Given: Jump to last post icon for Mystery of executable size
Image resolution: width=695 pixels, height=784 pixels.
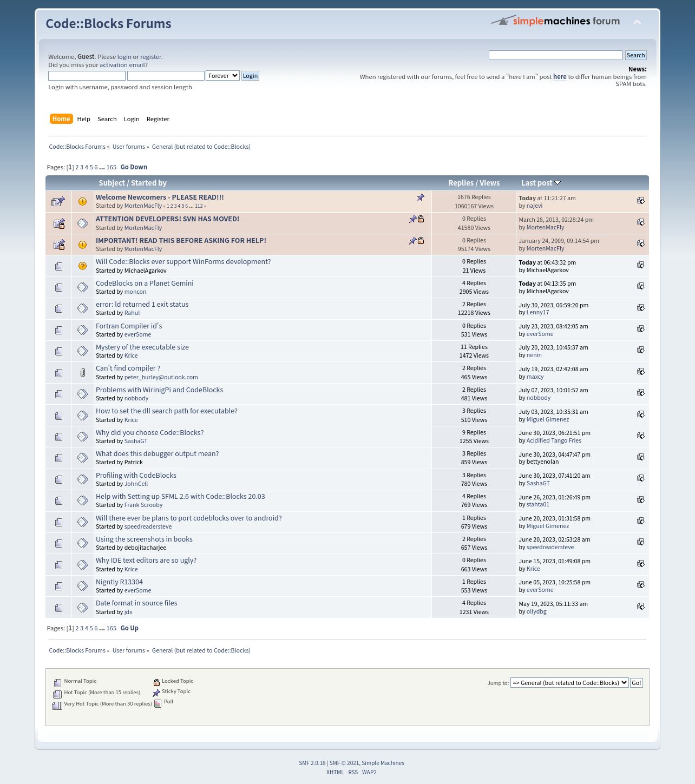Looking at the screenshot, I should 640,350.
